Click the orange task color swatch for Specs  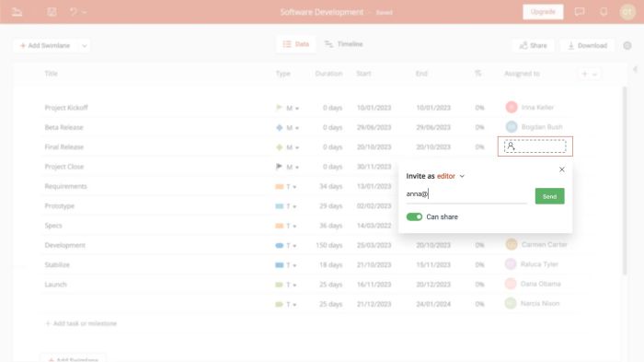280,226
